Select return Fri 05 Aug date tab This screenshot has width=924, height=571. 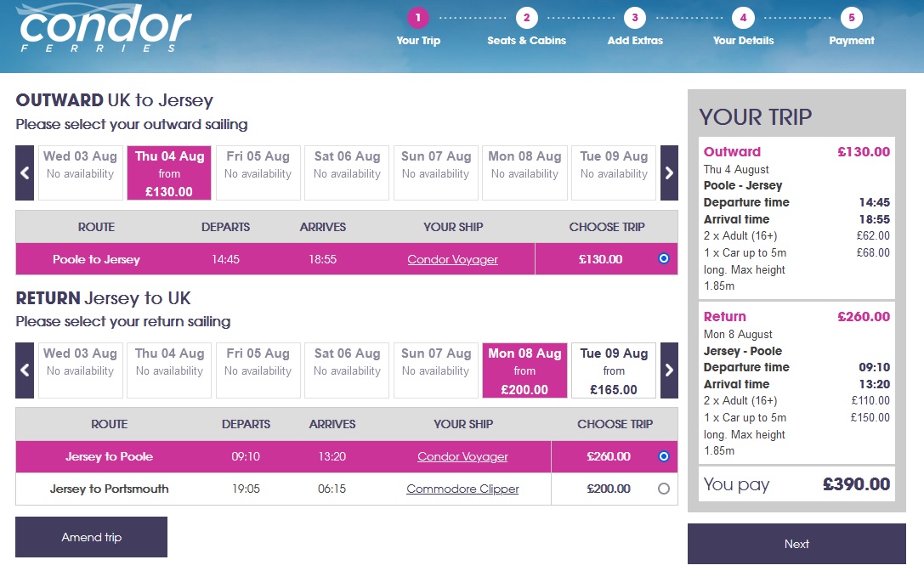tap(258, 370)
